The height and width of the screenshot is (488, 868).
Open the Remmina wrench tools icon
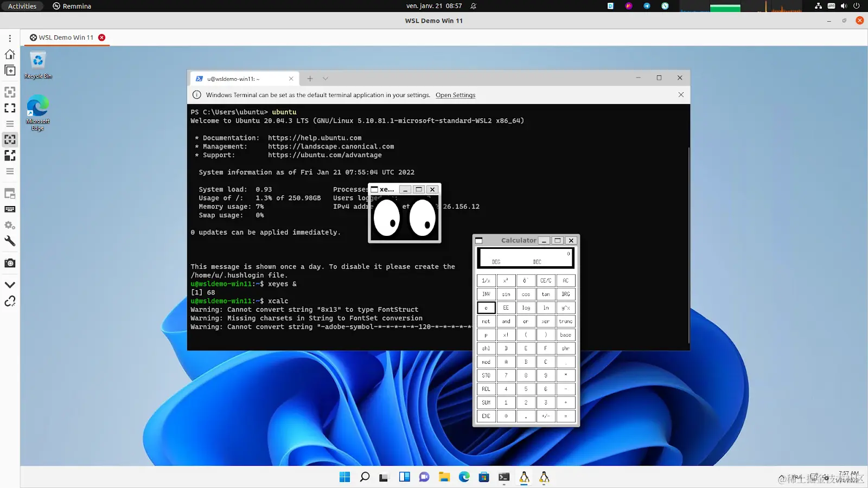click(10, 241)
